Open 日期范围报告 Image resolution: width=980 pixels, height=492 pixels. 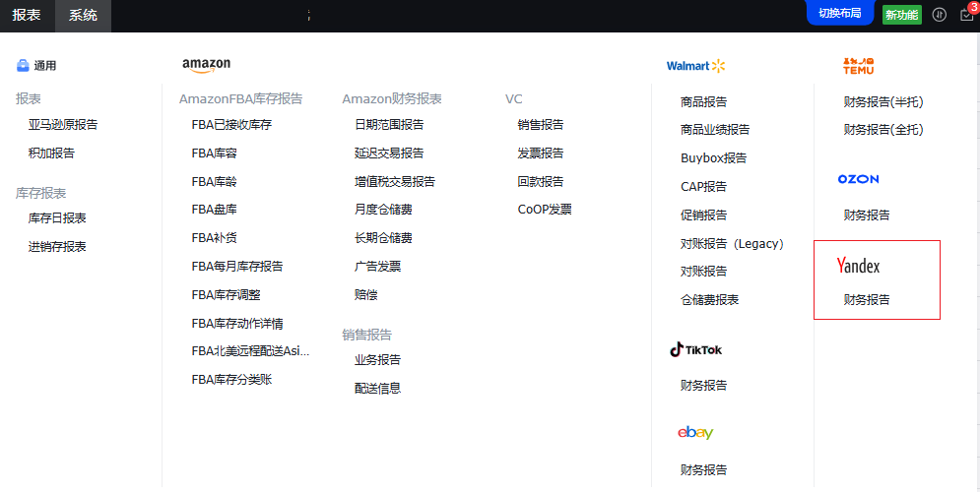point(389,125)
